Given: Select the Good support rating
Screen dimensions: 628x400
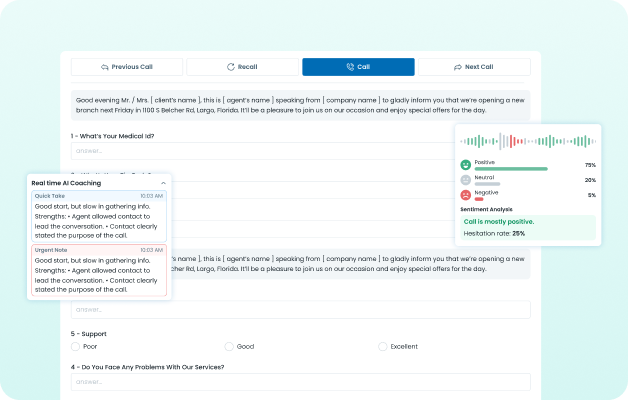Looking at the screenshot, I should 229,346.
